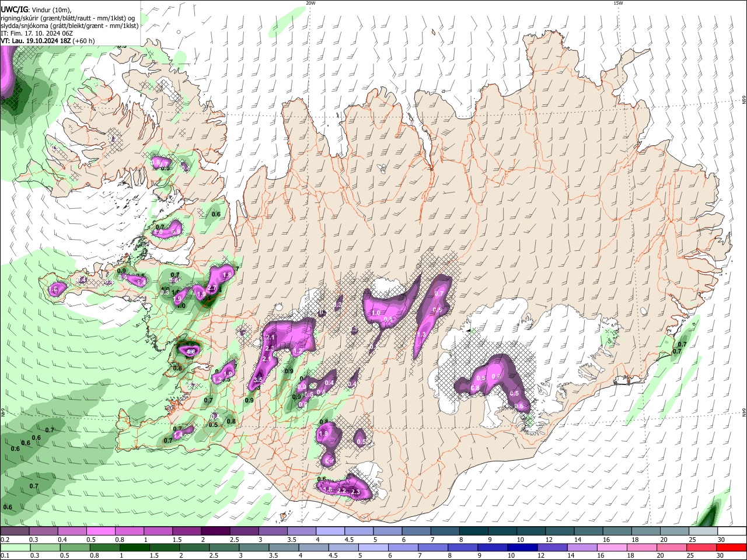This screenshot has height=560, width=747.
Task: Select the snow-scale swatch for 14–16
Action: 587,531
